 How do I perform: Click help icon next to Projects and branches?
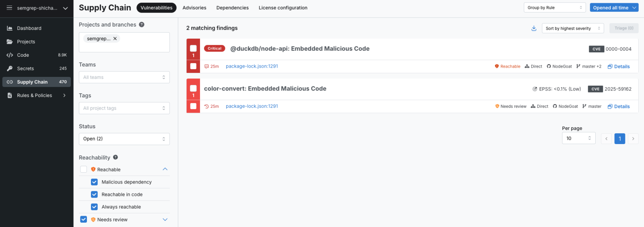coord(142,25)
